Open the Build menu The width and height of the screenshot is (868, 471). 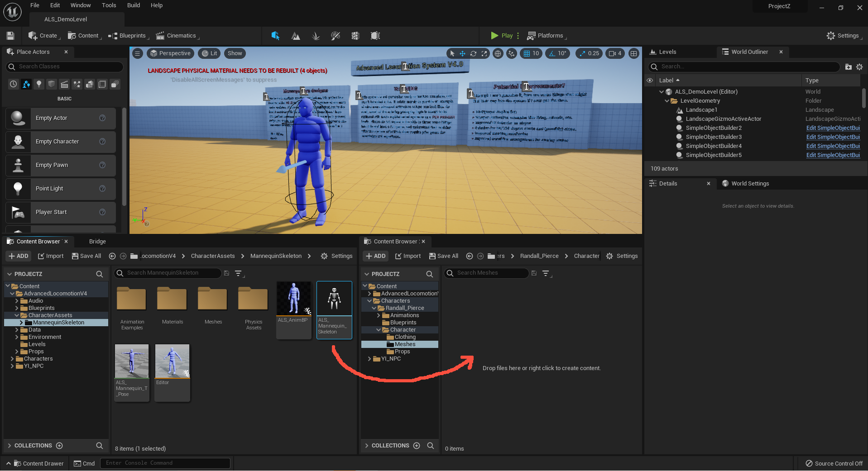pos(134,5)
